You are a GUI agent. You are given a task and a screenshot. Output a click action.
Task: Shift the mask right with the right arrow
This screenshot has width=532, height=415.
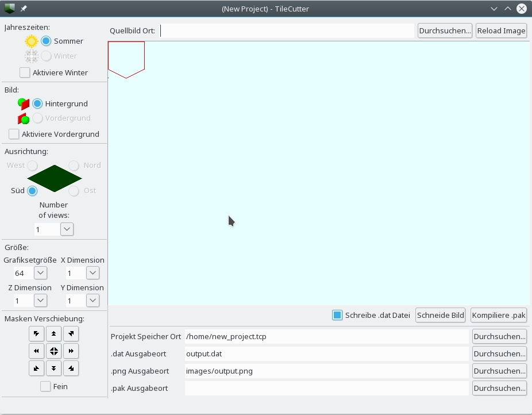[71, 351]
